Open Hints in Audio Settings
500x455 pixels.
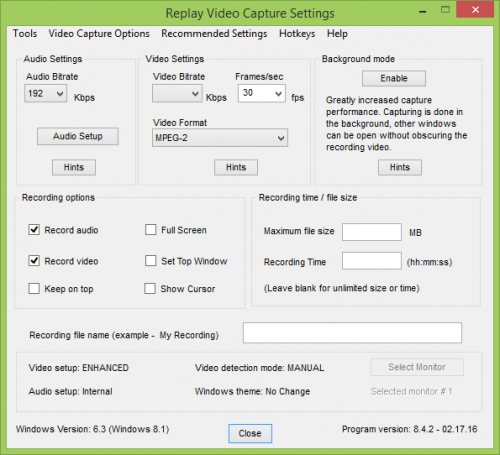click(x=74, y=167)
